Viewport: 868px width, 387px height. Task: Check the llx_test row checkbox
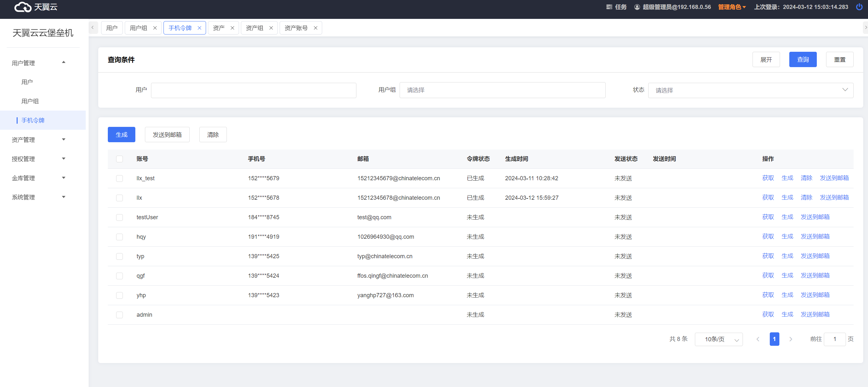pos(120,178)
